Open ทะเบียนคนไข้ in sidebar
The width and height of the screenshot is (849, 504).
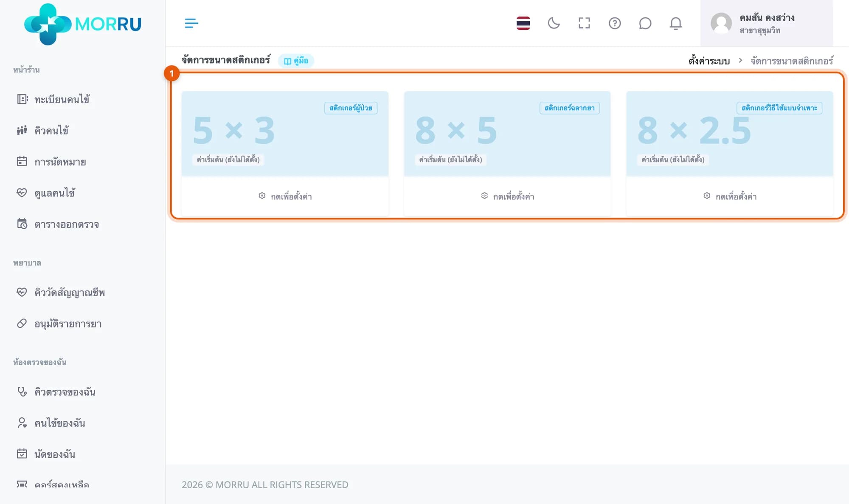tap(53, 99)
